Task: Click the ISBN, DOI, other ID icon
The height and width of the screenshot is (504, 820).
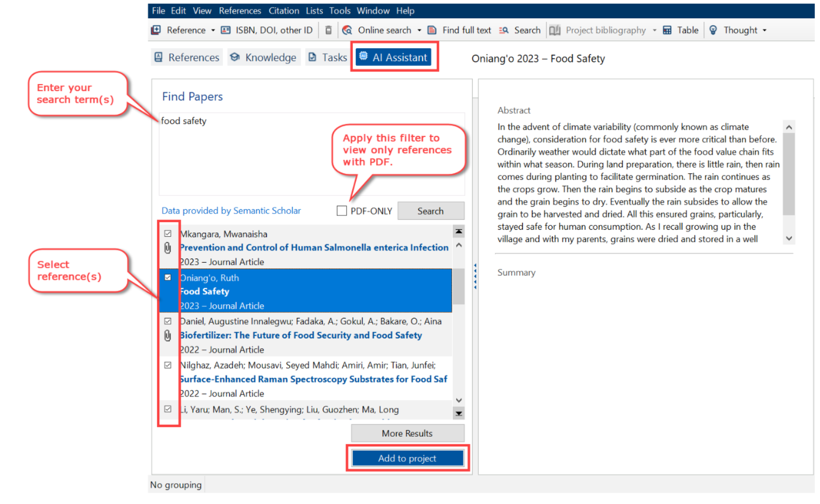Action: (x=226, y=30)
